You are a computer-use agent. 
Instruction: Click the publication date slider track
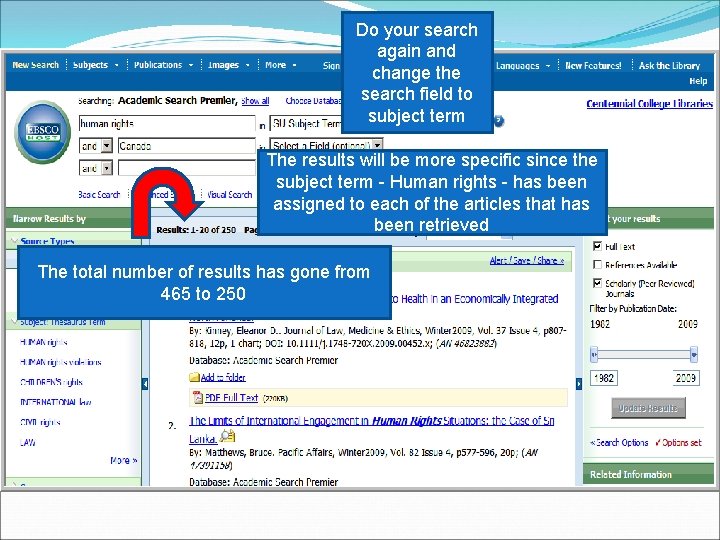point(644,354)
